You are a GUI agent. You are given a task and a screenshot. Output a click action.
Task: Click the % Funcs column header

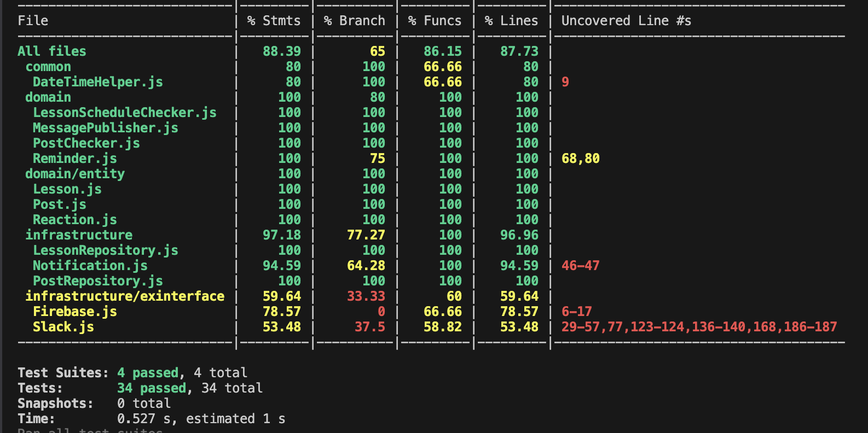pos(435,21)
